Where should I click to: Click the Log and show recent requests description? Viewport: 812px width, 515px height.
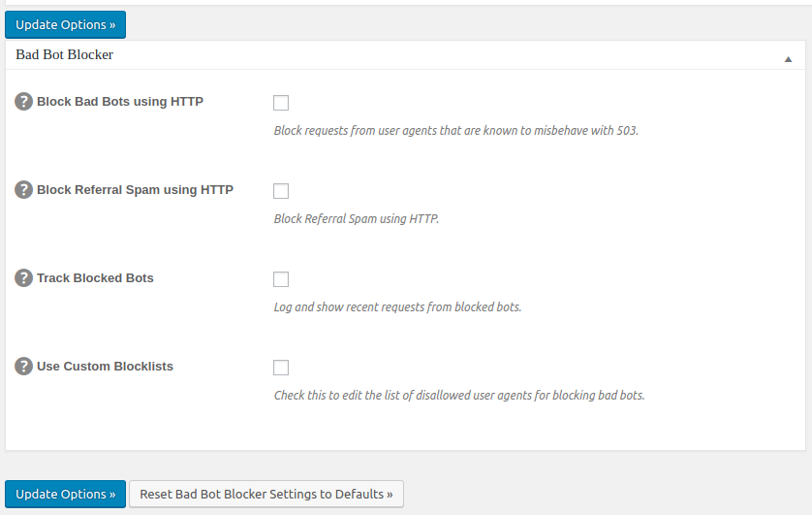[x=397, y=306]
